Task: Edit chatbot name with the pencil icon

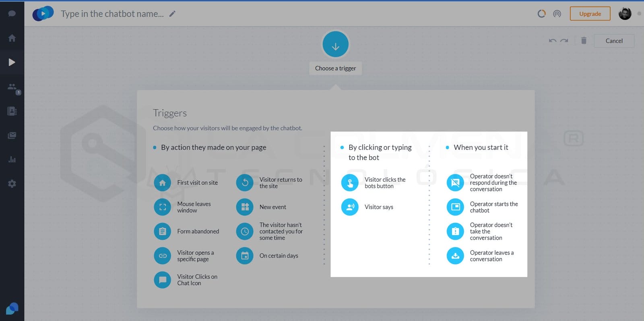Action: click(172, 14)
